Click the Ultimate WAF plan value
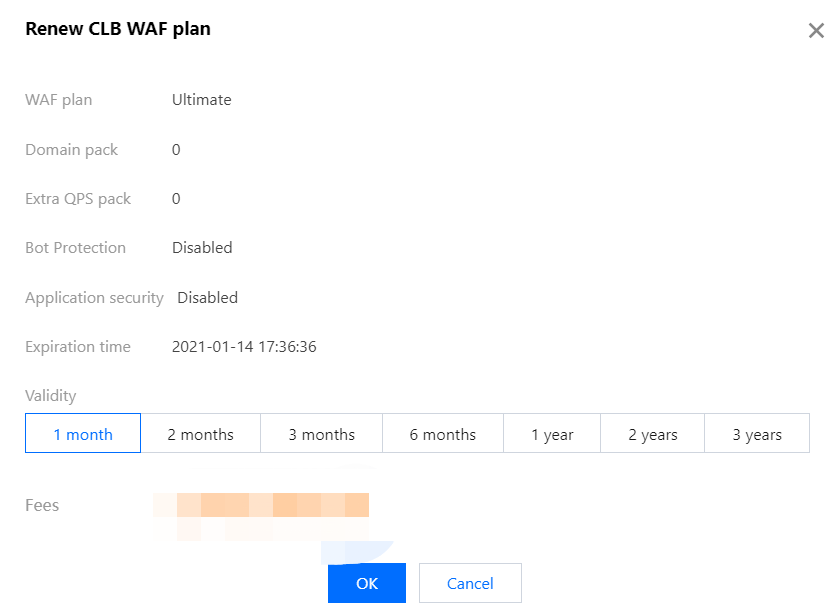This screenshot has height=610, width=835. click(201, 100)
